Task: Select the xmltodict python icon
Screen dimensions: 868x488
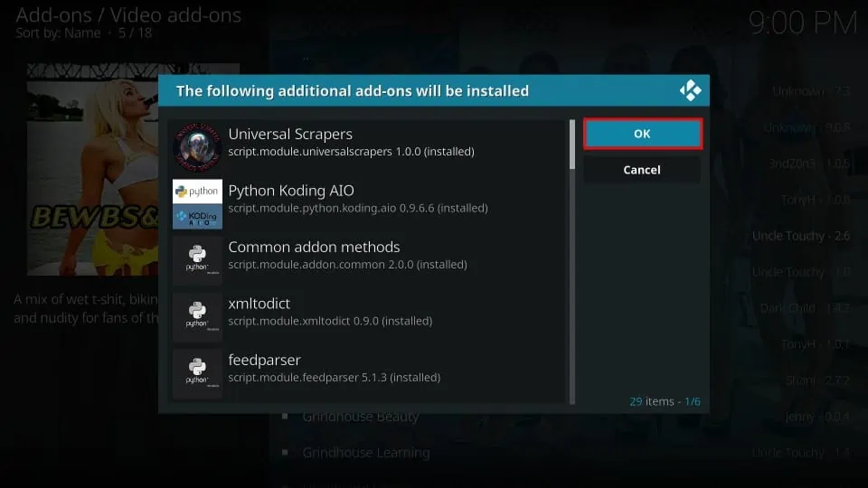Action: 197,316
